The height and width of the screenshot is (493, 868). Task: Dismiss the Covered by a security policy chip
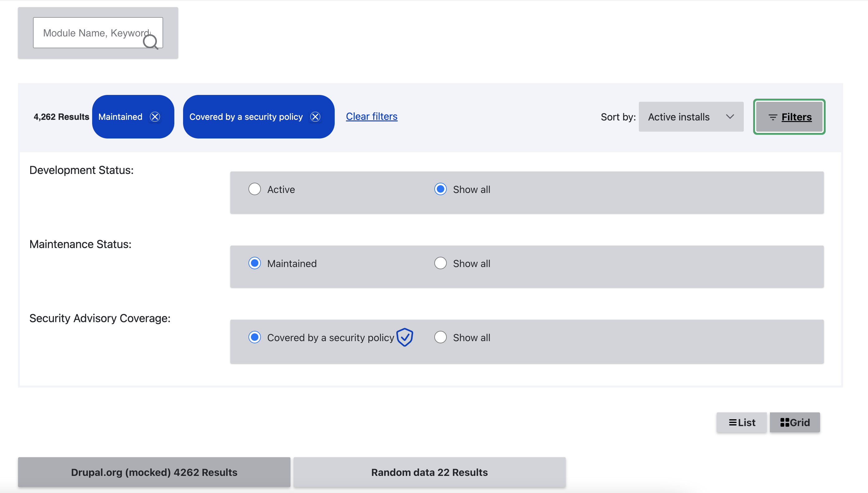pyautogui.click(x=315, y=116)
